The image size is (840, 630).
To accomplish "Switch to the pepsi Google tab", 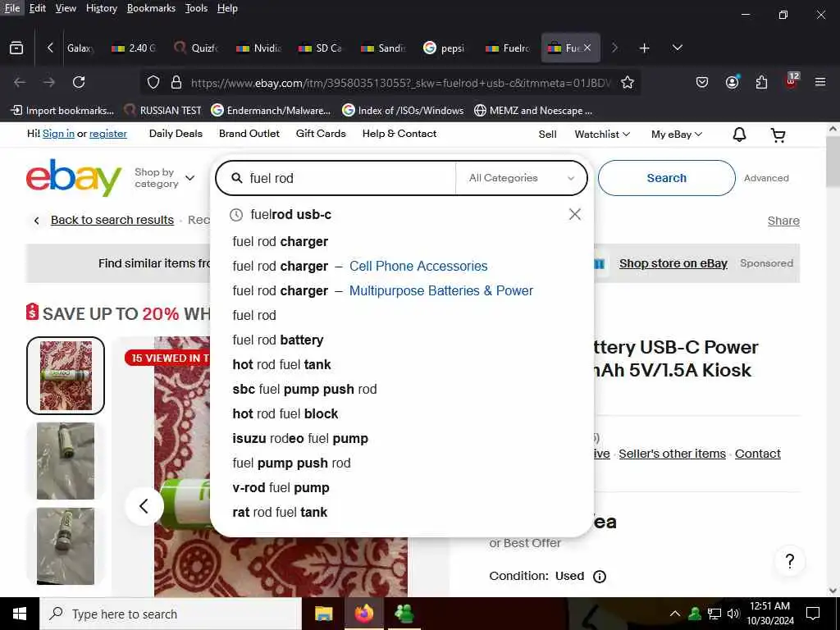I will coord(445,48).
